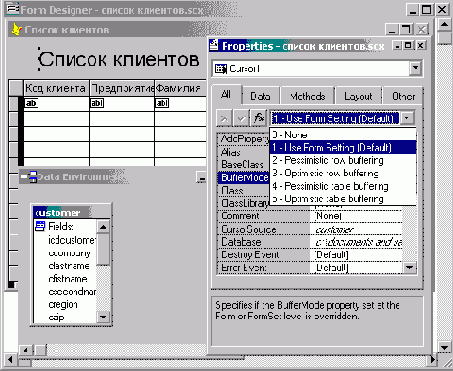Click the Fields icon in customer table
Image resolution: width=453 pixels, height=371 pixels.
pos(40,226)
